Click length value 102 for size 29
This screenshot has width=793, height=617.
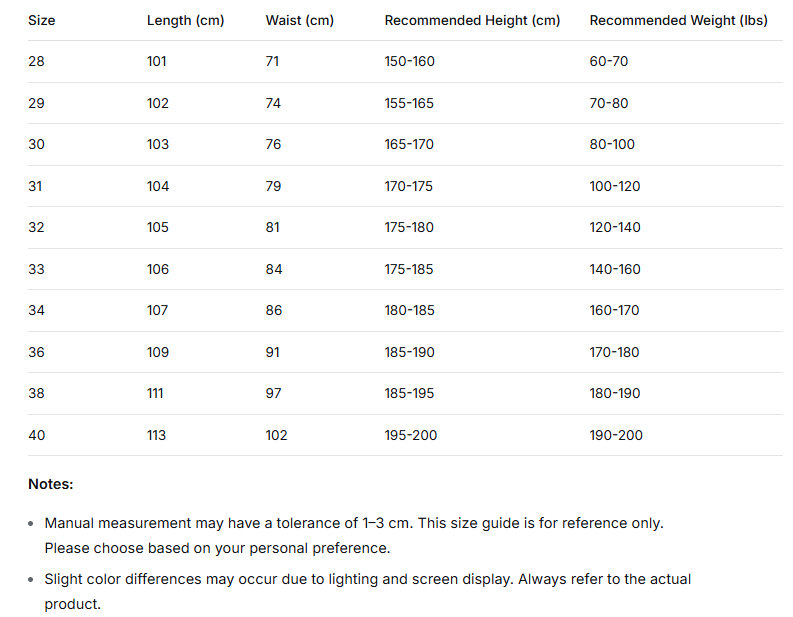pos(158,104)
